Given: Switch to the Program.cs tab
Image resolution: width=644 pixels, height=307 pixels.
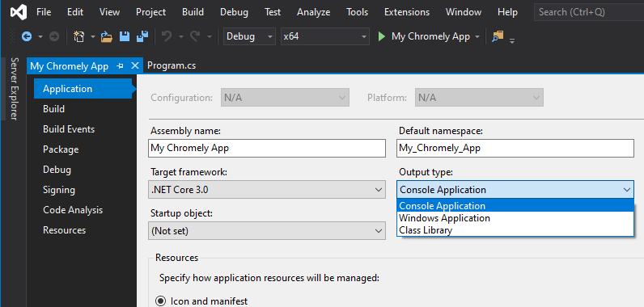Looking at the screenshot, I should (172, 66).
